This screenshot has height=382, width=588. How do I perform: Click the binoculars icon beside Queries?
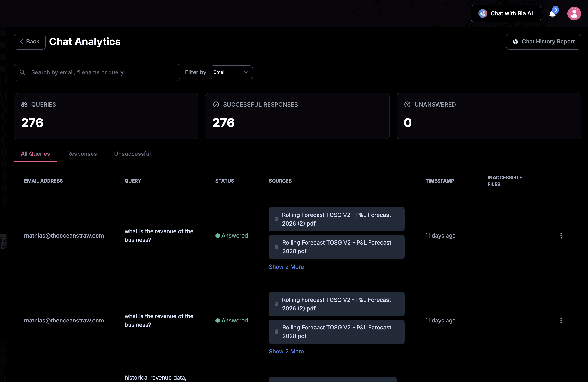24,105
